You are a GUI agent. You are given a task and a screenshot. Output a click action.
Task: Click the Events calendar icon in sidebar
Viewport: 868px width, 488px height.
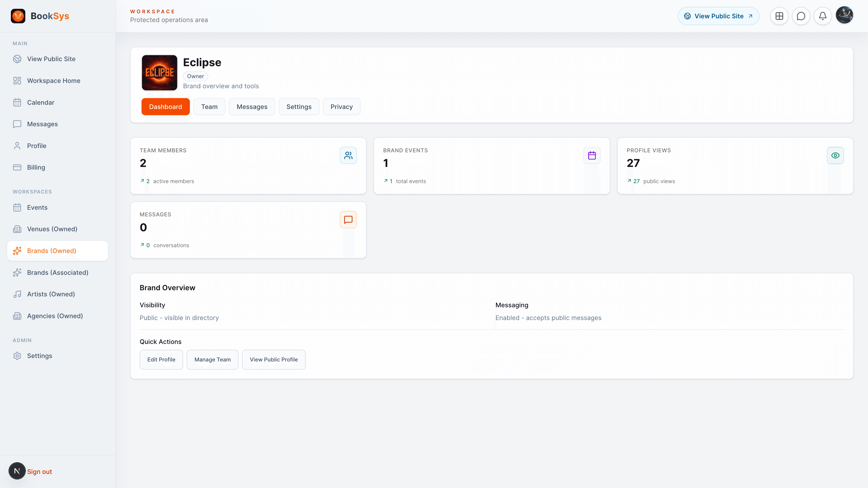[17, 208]
